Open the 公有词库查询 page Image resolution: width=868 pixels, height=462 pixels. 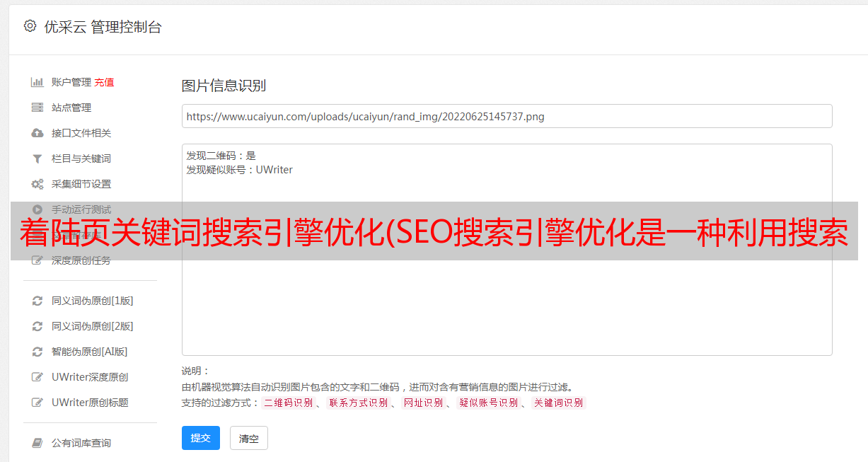point(81,443)
